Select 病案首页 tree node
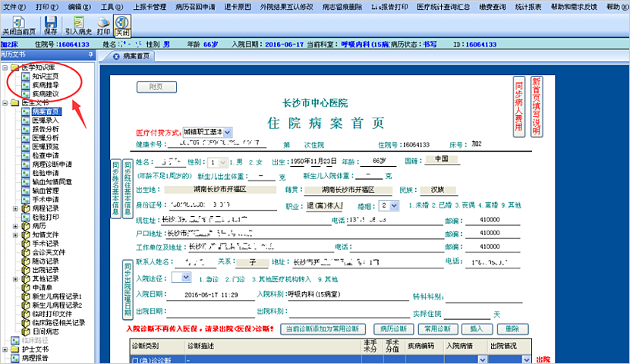 click(x=46, y=111)
